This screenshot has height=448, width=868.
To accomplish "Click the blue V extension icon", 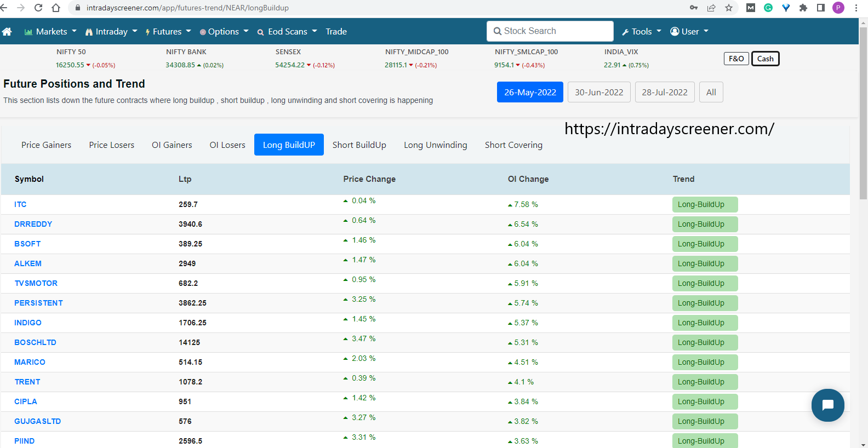I will coord(786,8).
